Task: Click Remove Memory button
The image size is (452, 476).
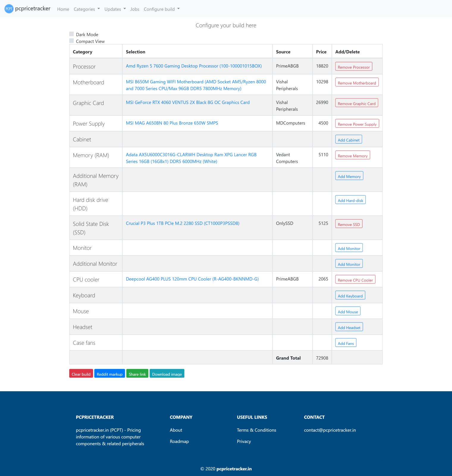Action: click(x=353, y=155)
